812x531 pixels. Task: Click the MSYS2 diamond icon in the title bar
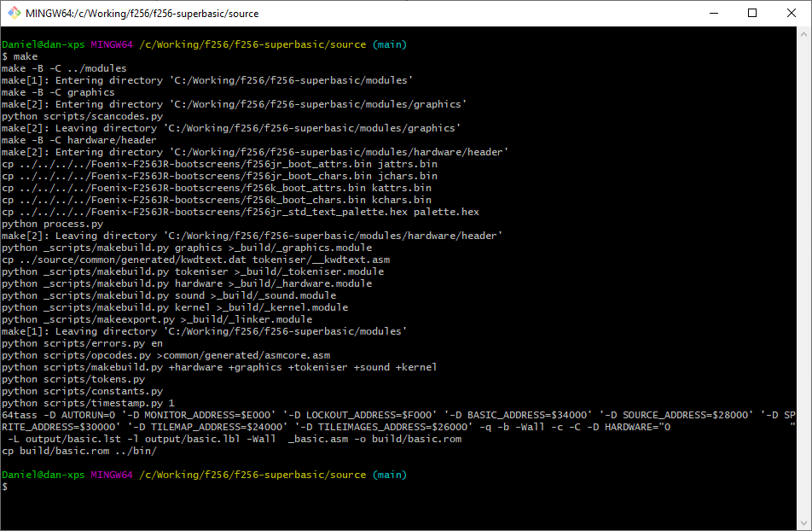tap(12, 13)
